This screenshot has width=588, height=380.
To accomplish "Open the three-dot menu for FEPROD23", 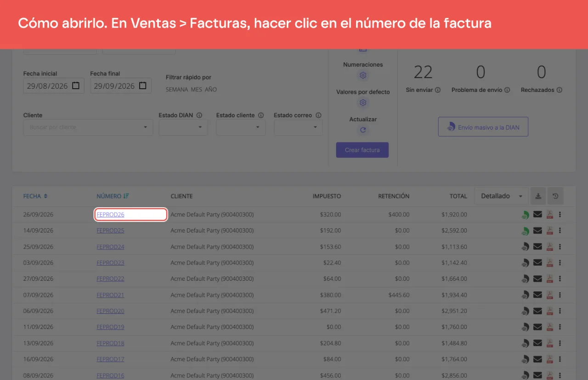I will 560,263.
